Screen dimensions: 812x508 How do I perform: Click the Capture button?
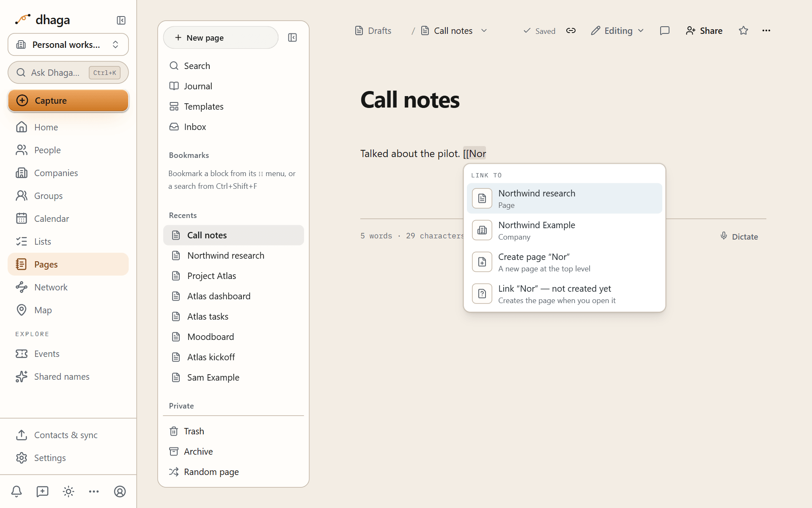point(68,101)
